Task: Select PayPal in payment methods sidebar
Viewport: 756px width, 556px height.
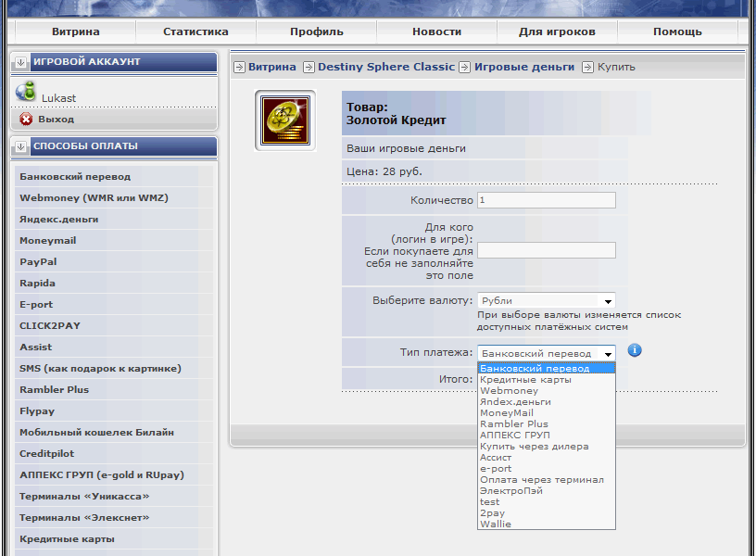Action: pos(38,262)
